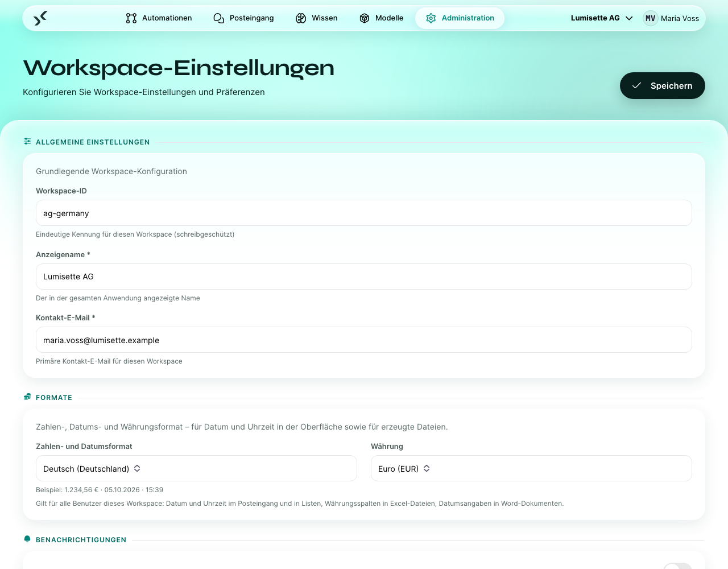Open the Währung dropdown
Image resolution: width=728 pixels, height=569 pixels.
531,468
